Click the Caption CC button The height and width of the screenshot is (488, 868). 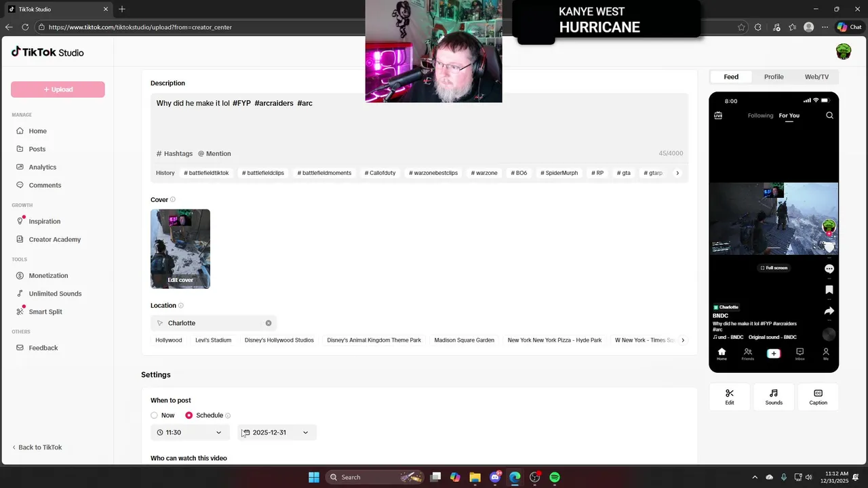click(x=818, y=397)
